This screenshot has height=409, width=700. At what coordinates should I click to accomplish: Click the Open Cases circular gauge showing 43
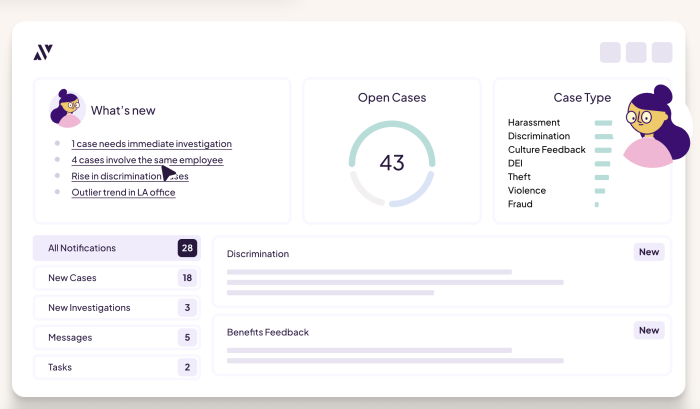391,163
